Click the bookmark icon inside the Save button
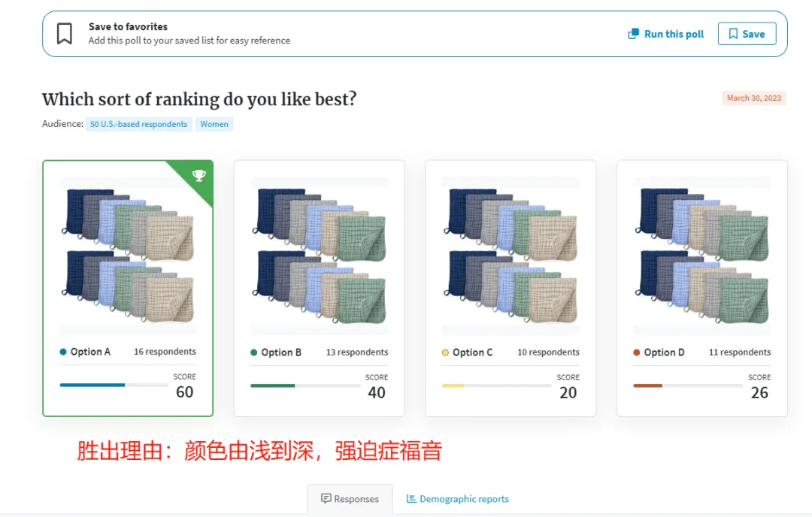 [x=733, y=34]
